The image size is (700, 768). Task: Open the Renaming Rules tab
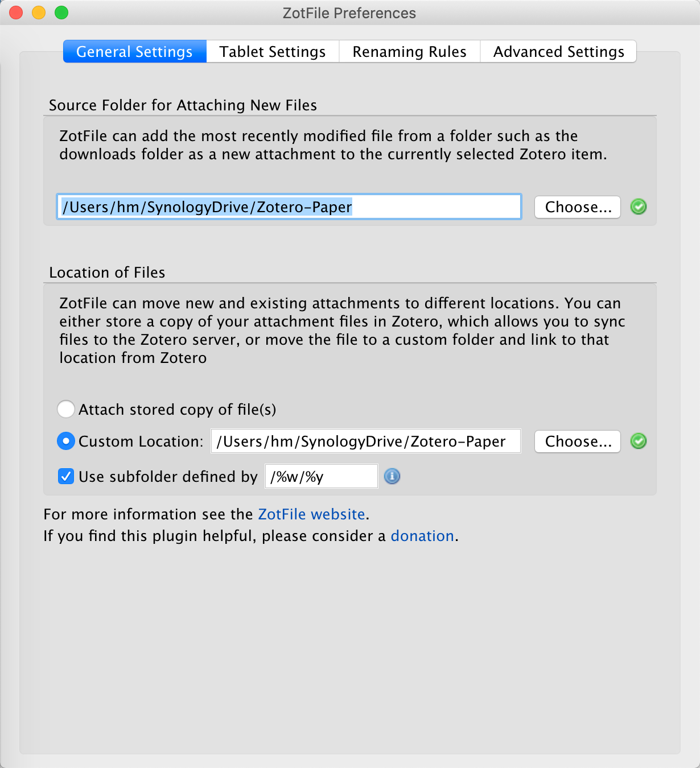coord(410,52)
